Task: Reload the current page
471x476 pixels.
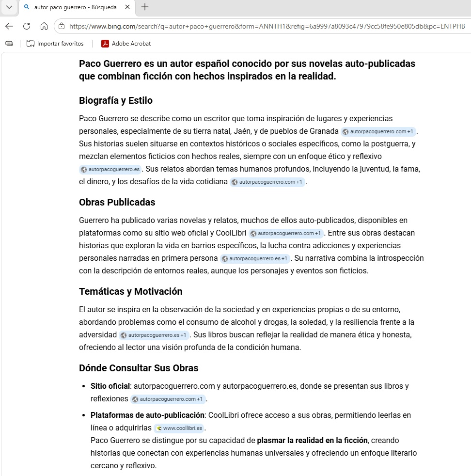Action: coord(27,26)
